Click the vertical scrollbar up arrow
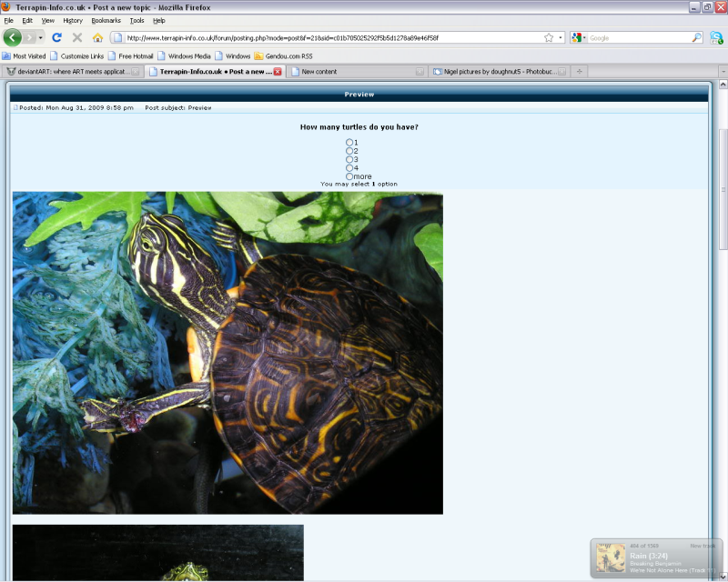728x582 pixels. (x=723, y=85)
